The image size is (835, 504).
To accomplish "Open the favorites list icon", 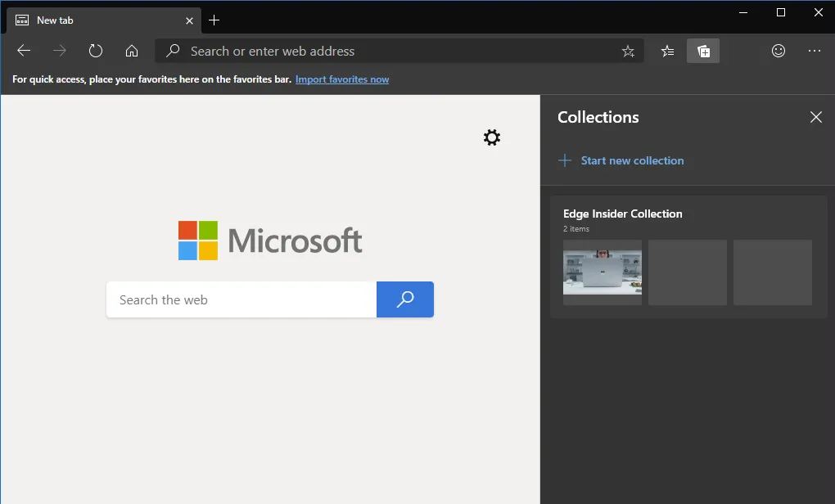I will click(667, 51).
